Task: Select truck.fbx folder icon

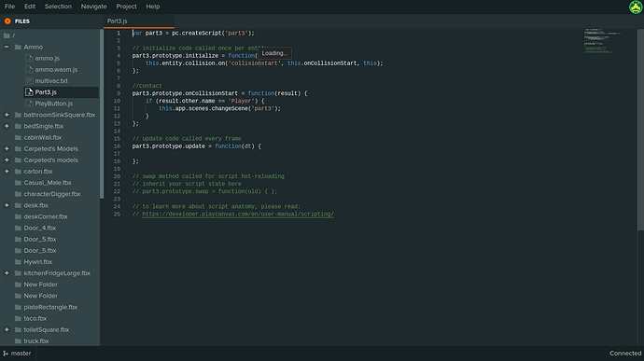Action: pyautogui.click(x=18, y=340)
